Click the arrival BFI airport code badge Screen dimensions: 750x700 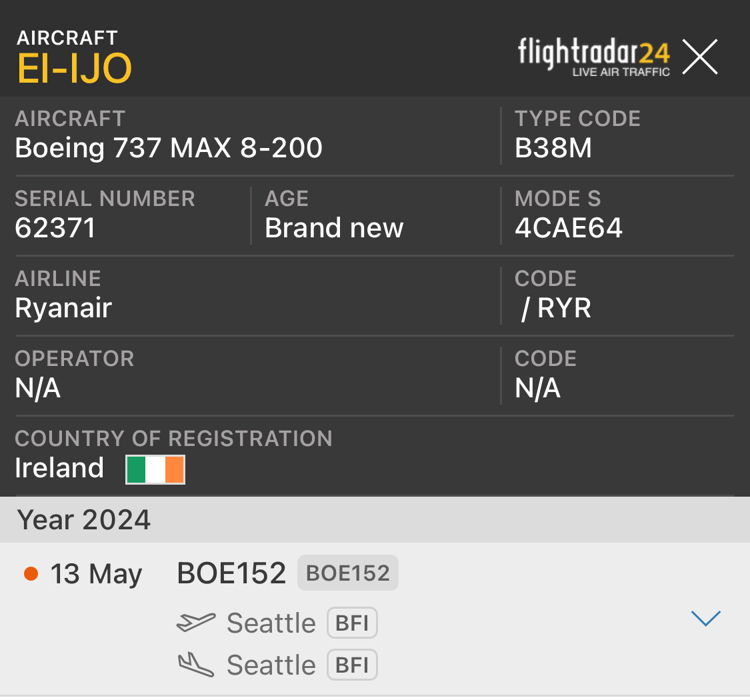tap(352, 665)
